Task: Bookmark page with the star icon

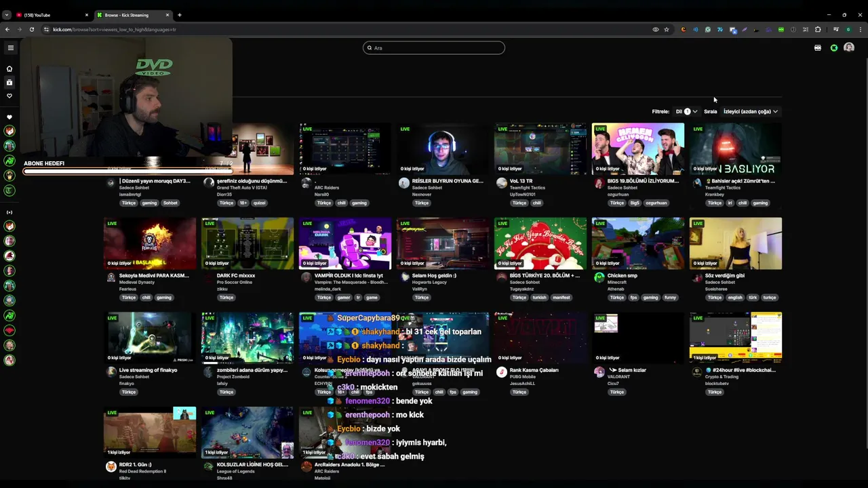Action: 666,29
